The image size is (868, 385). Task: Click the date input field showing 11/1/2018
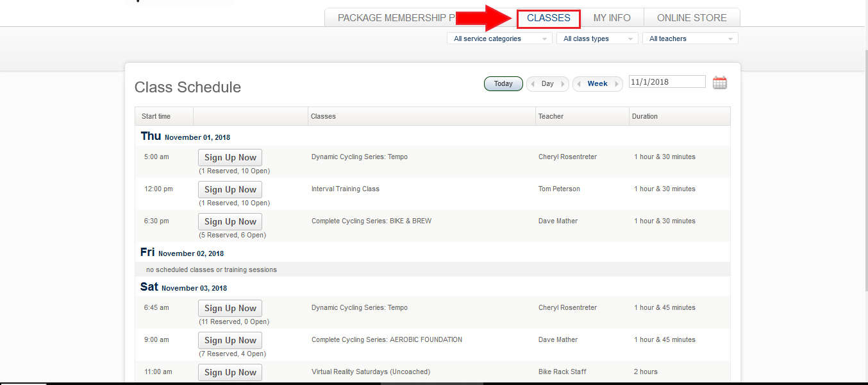667,82
